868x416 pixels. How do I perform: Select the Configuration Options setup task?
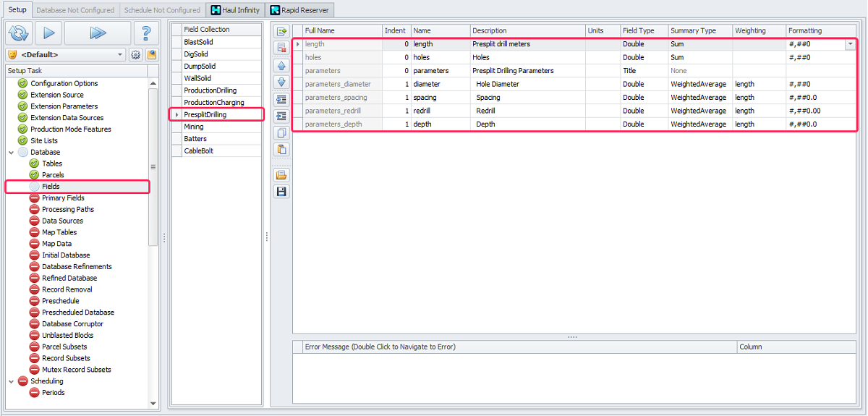click(64, 83)
